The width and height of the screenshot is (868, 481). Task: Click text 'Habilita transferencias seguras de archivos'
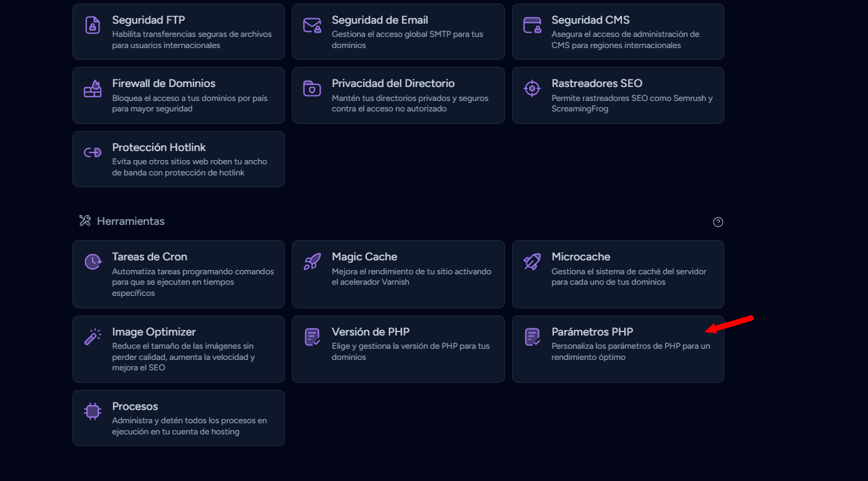point(192,34)
